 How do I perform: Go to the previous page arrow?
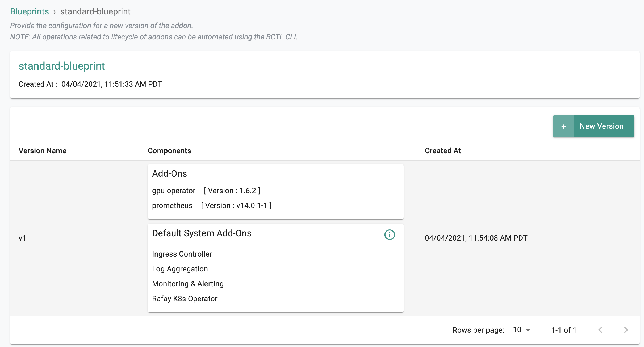[x=600, y=330]
